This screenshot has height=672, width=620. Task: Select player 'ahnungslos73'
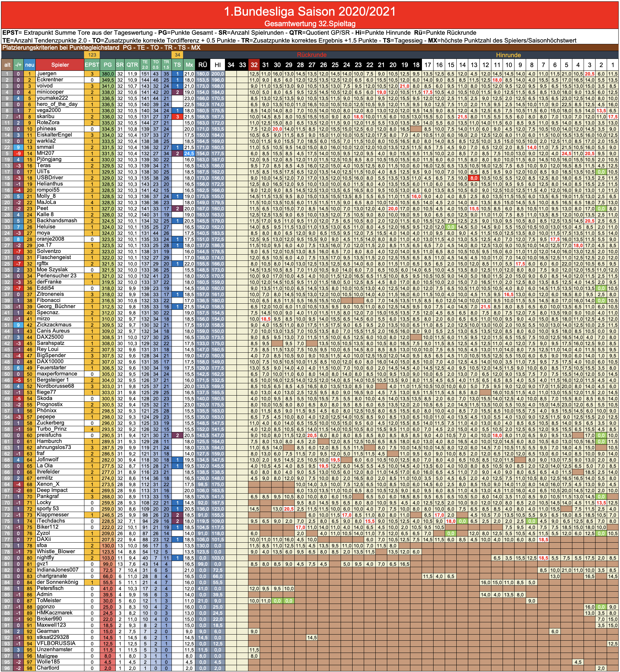pyautogui.click(x=60, y=447)
